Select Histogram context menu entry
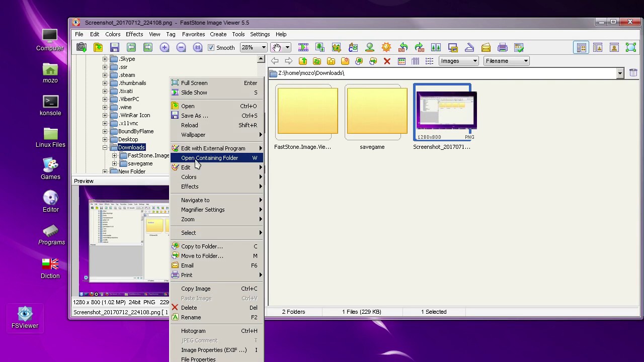Screen dimensions: 644x362 (x=216, y=331)
